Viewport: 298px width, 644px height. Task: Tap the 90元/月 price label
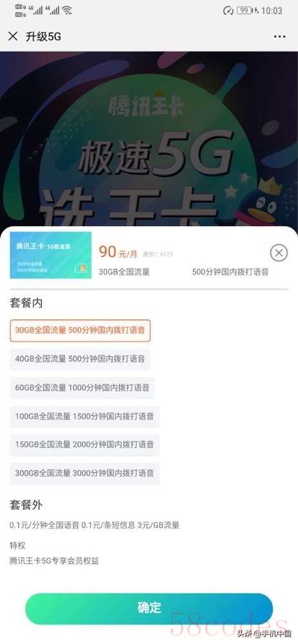coord(119,252)
